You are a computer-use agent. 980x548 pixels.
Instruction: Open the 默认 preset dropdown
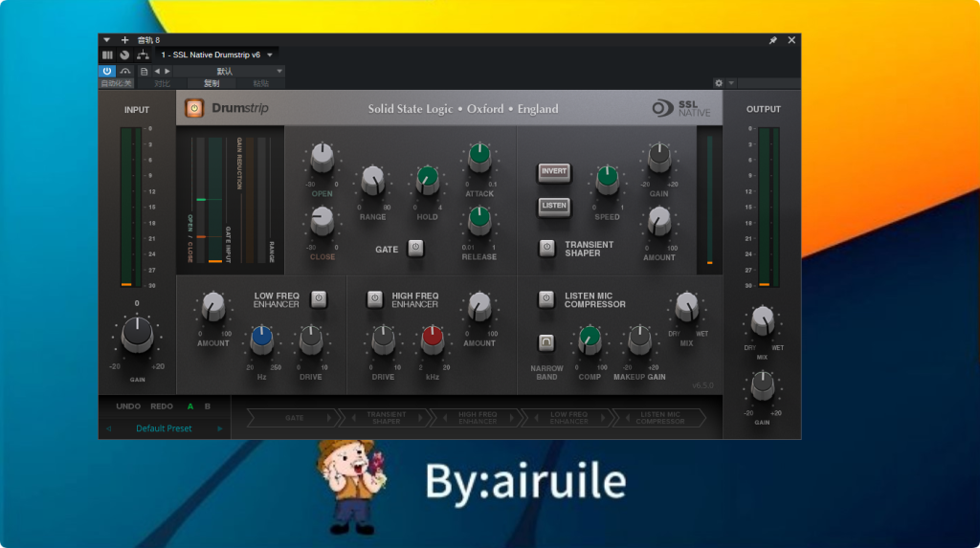point(229,71)
